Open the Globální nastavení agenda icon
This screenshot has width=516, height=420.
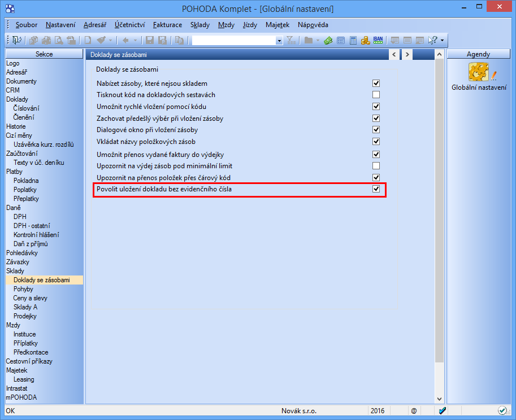click(x=479, y=72)
